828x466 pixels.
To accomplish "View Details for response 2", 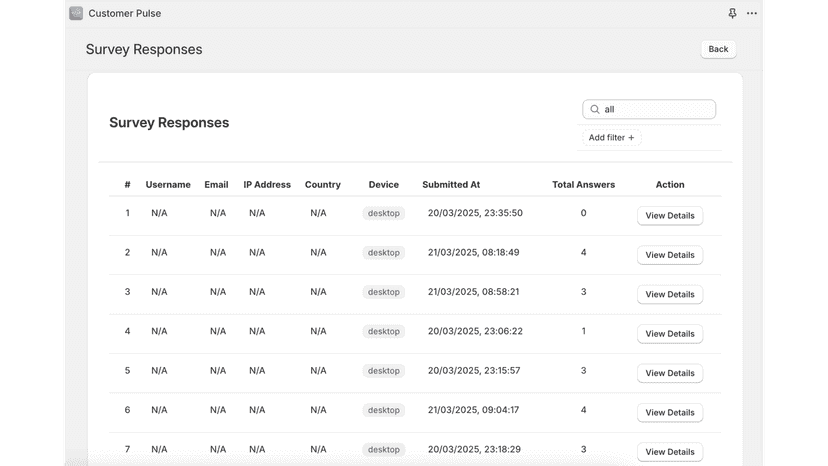I will (670, 255).
